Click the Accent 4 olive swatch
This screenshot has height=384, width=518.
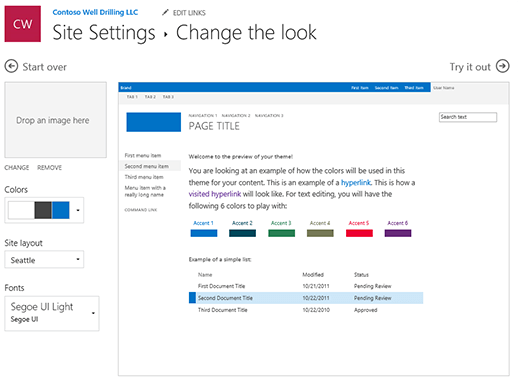click(320, 233)
